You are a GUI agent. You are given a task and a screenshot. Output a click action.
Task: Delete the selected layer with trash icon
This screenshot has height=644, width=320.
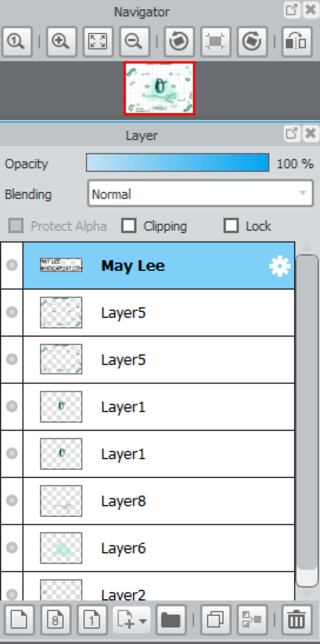tap(296, 620)
